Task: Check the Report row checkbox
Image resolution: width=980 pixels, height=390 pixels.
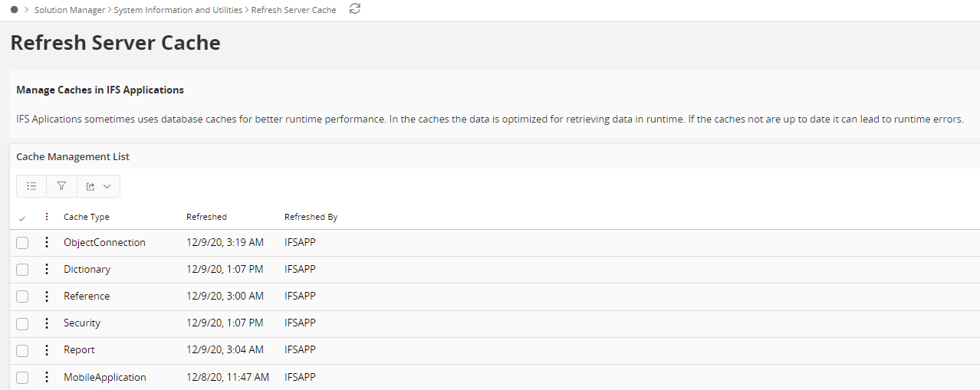Action: [22, 350]
